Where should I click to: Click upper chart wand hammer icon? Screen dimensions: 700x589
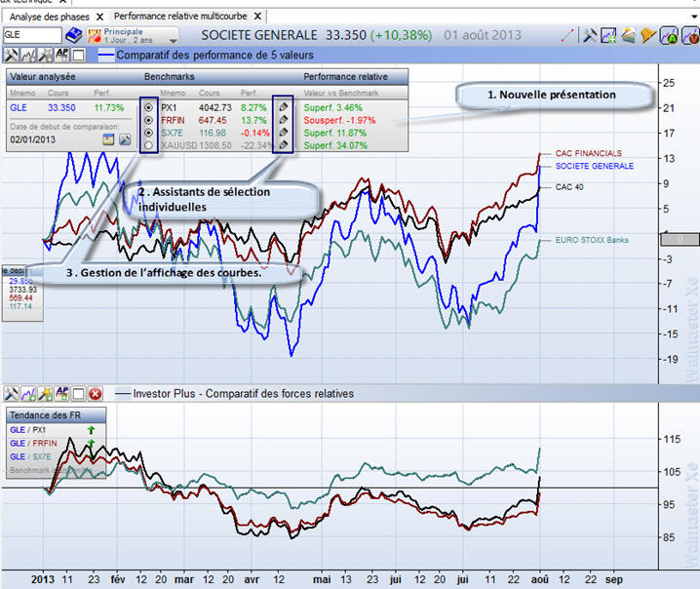click(x=45, y=56)
